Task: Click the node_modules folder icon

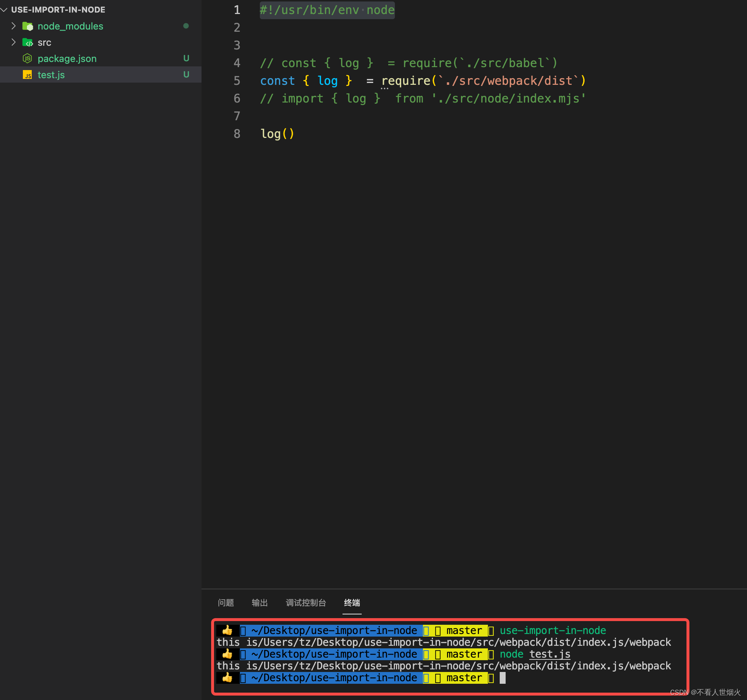Action: [x=27, y=26]
